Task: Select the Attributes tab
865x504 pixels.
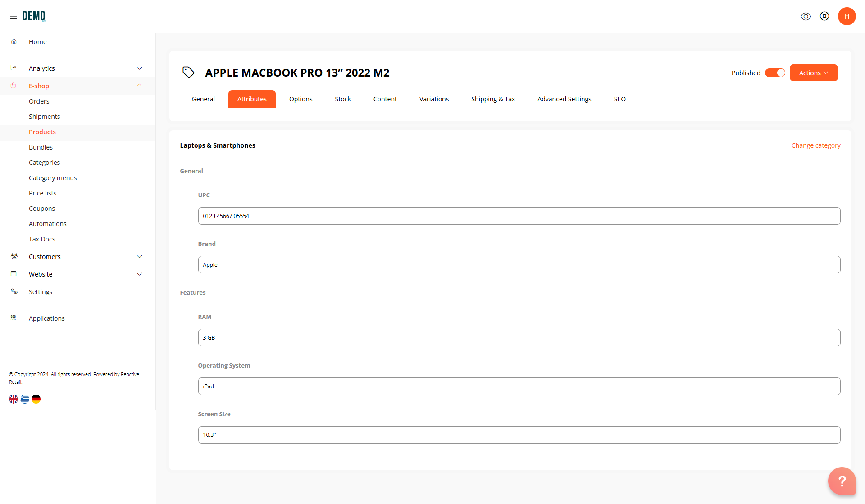Action: point(252,99)
